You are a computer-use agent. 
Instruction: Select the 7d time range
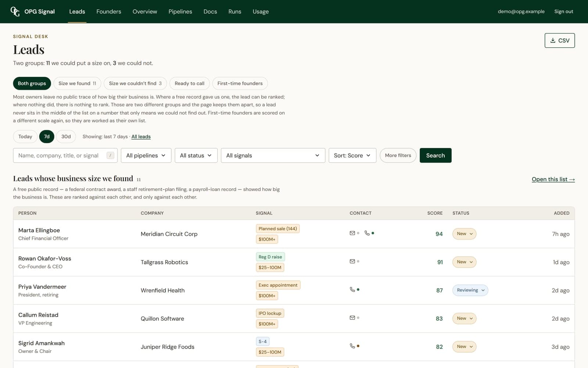tap(47, 137)
